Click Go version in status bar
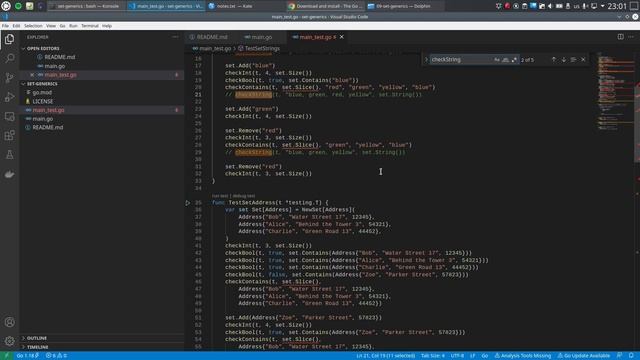The height and width of the screenshot is (360, 640). pos(27,356)
